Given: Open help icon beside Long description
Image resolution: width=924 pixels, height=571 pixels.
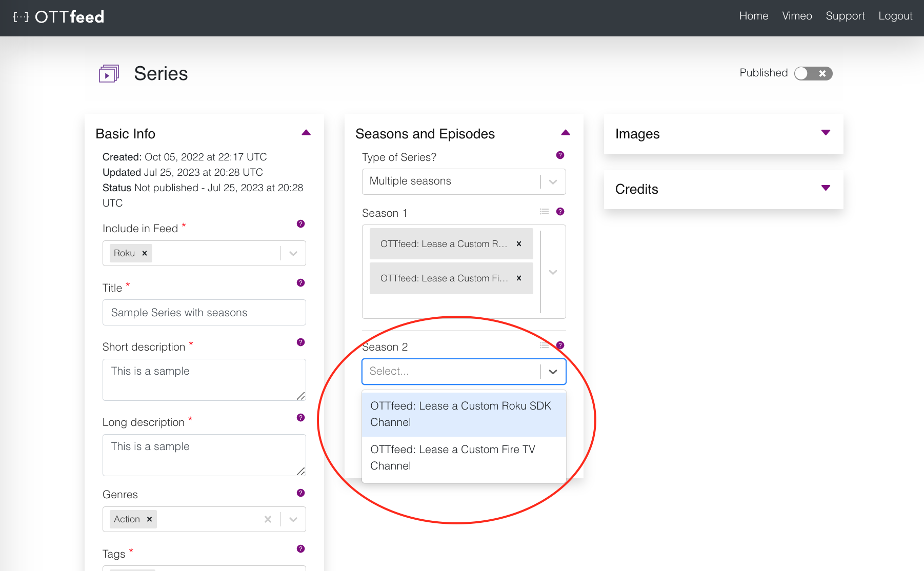Looking at the screenshot, I should click(300, 418).
